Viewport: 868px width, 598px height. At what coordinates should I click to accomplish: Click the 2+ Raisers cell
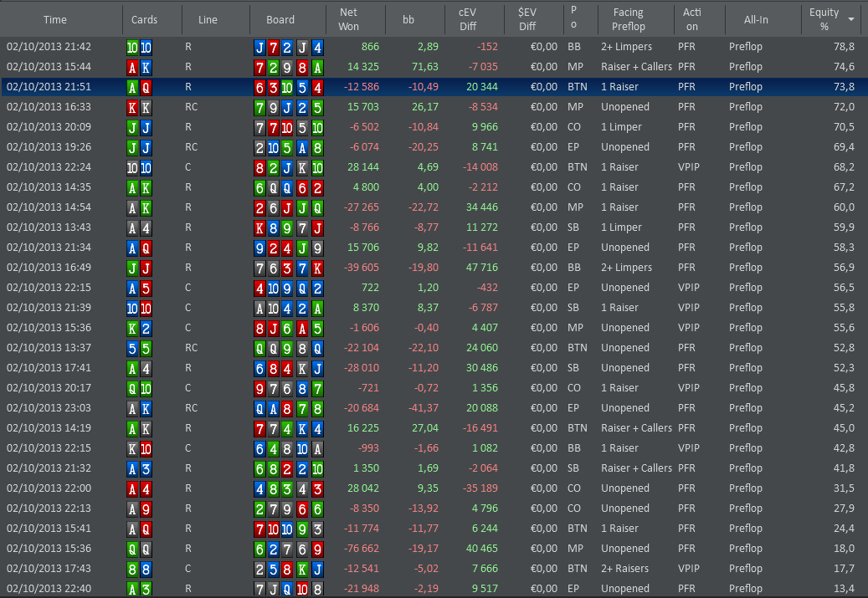(625, 568)
